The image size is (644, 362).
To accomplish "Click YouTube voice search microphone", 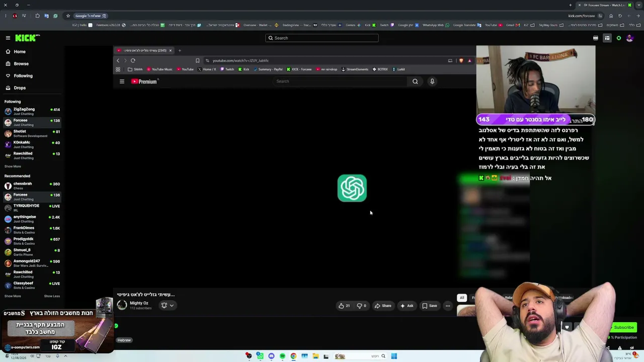I will 432,81.
